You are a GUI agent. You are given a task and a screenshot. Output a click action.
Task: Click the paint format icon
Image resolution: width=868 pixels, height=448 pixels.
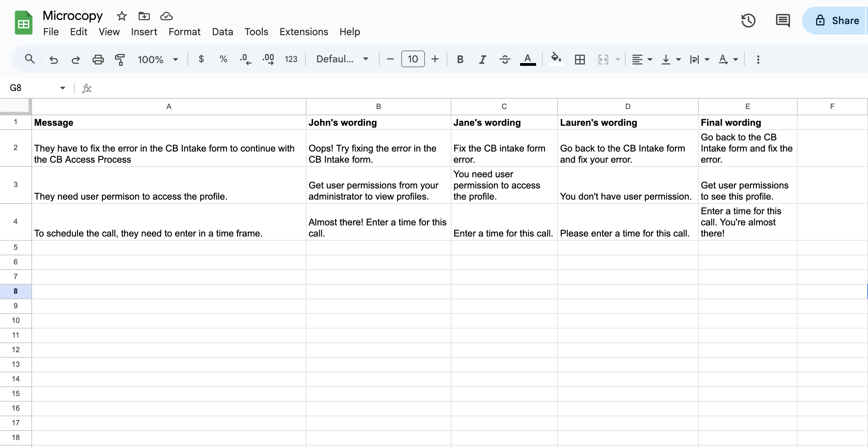coord(120,59)
